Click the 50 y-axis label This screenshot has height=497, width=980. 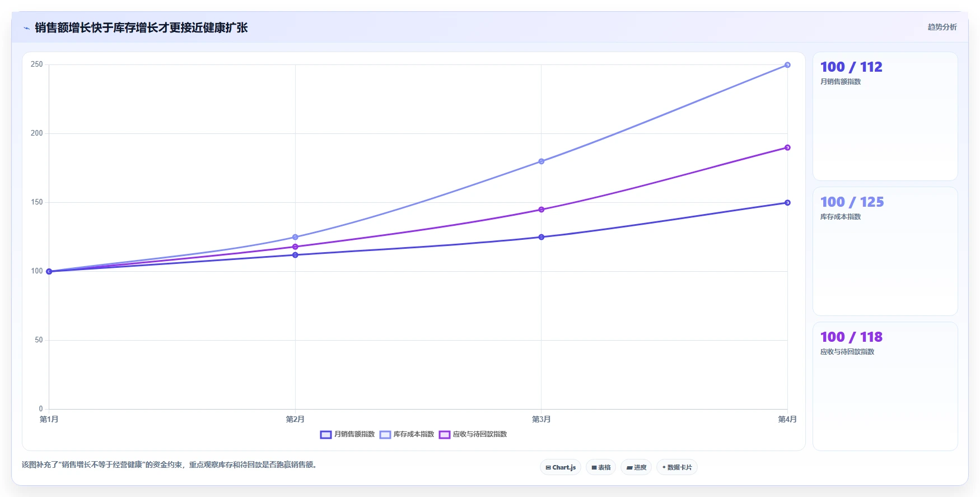(39, 340)
